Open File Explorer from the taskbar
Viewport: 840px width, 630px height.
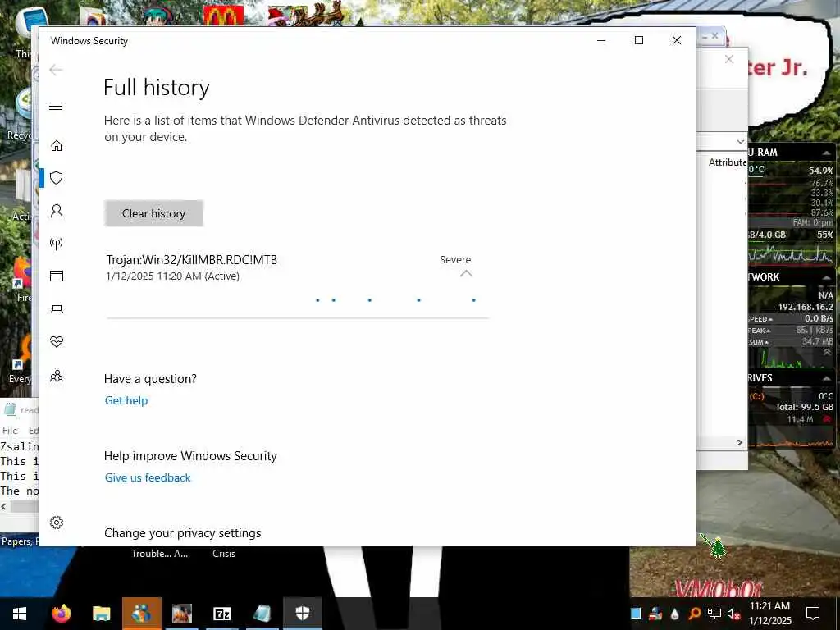pyautogui.click(x=101, y=614)
